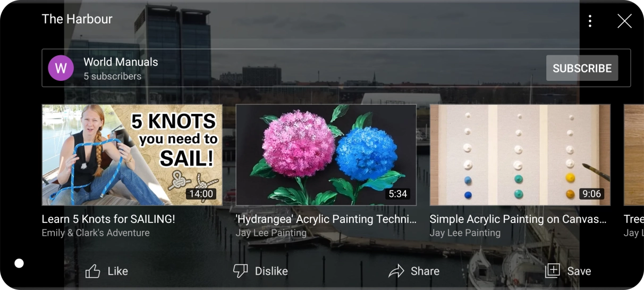Image resolution: width=644 pixels, height=290 pixels.
Task: Tap The Harbour video title
Action: pos(77,19)
